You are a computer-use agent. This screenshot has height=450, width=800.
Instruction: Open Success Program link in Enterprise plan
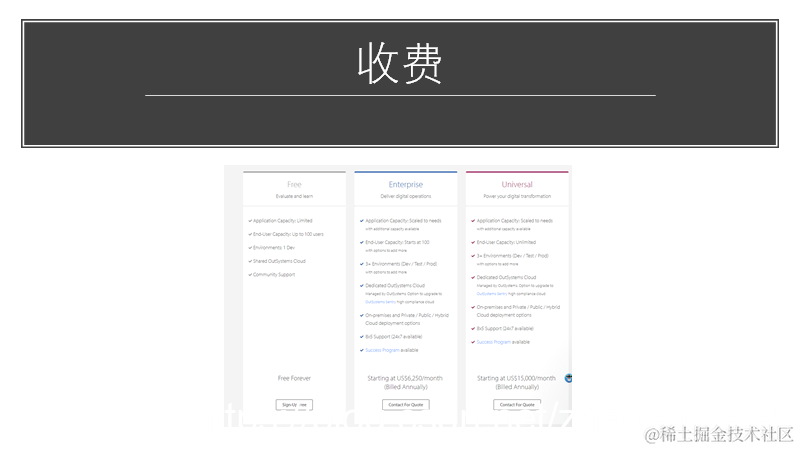[382, 350]
